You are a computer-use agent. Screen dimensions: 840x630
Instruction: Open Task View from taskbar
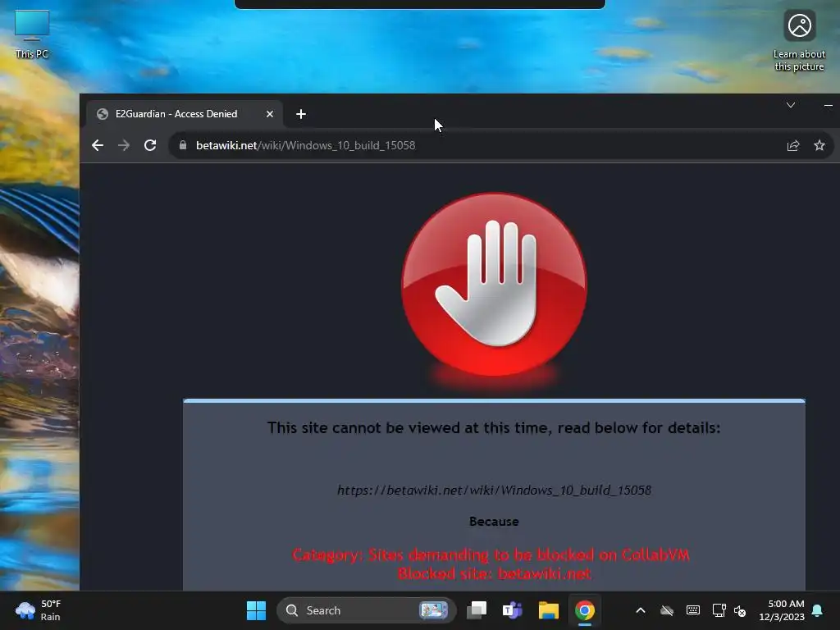tap(477, 610)
